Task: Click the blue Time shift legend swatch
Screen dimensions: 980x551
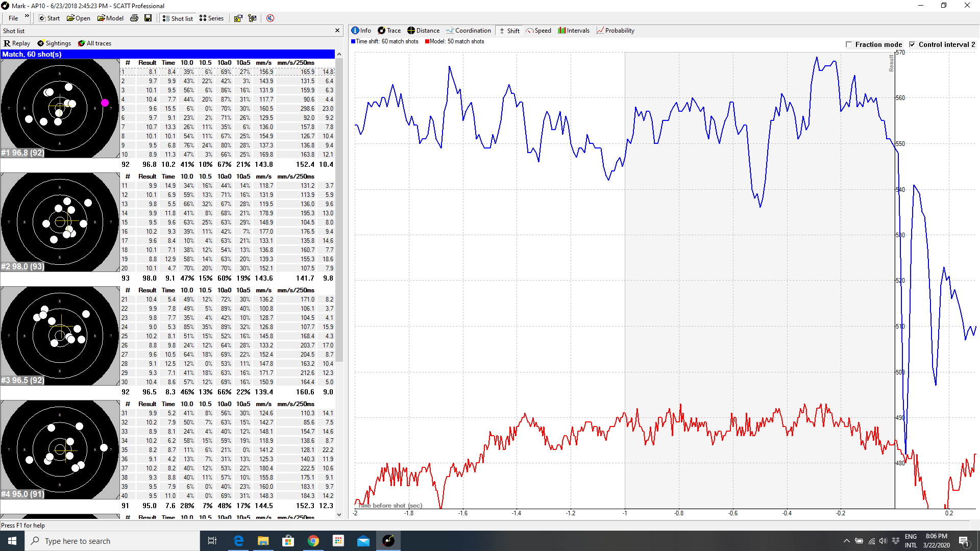Action: tap(353, 41)
